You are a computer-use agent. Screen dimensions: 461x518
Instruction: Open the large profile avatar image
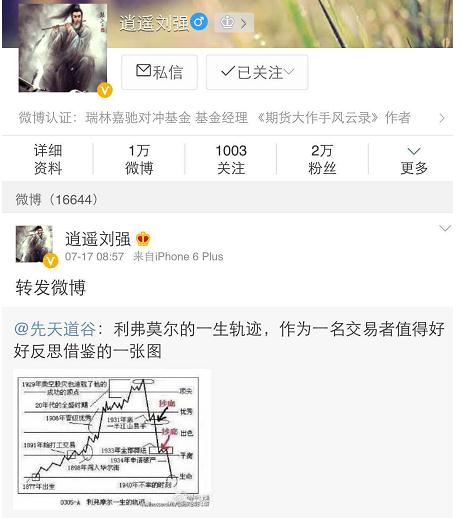(x=63, y=48)
